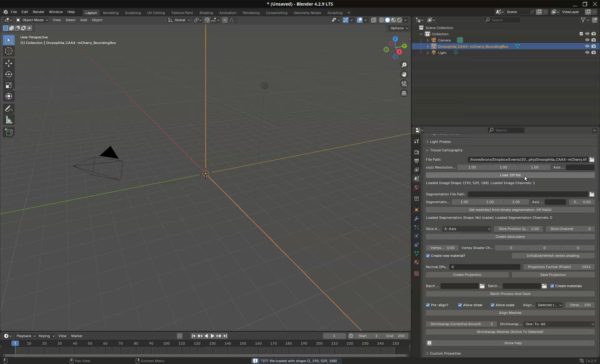Click the 3D Cursor tool

[x=9, y=51]
